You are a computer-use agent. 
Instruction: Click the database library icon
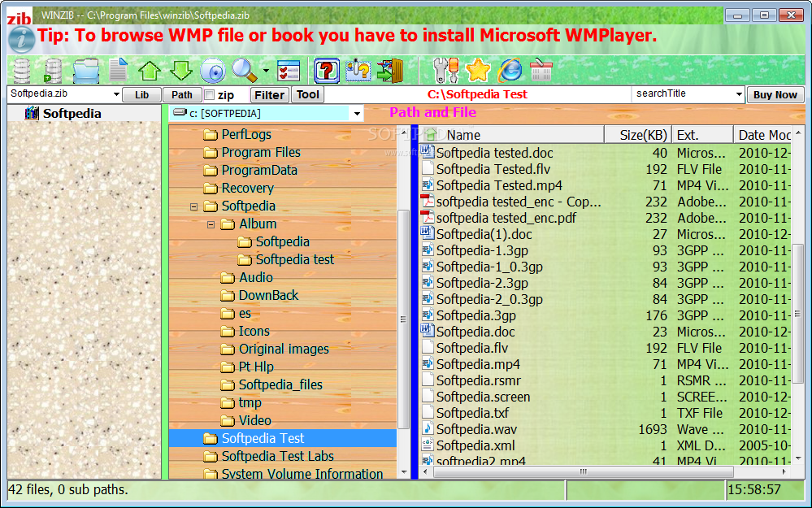click(22, 71)
